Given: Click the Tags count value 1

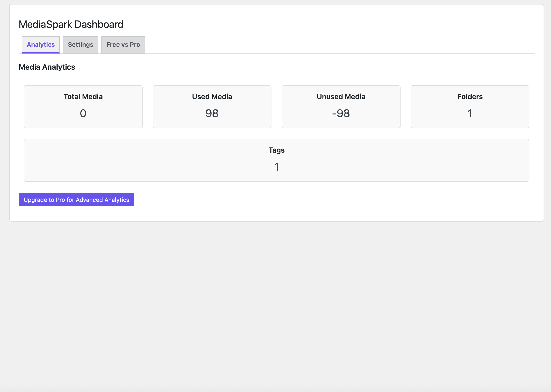Looking at the screenshot, I should pos(276,167).
